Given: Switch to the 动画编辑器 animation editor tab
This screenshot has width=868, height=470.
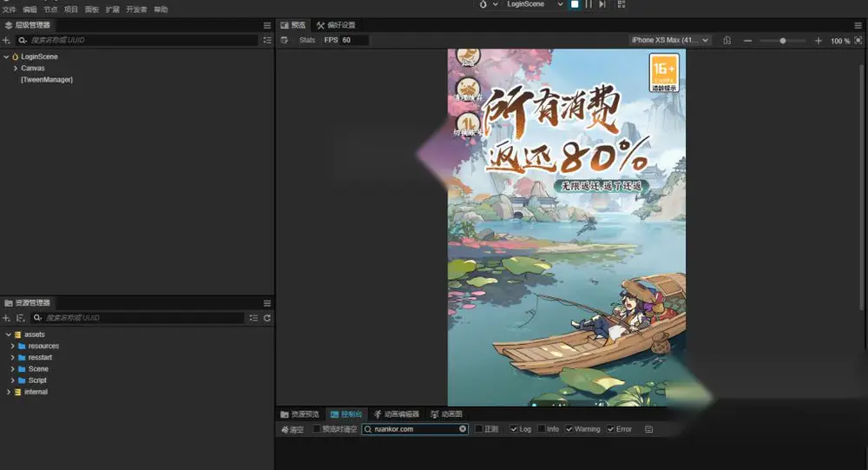Looking at the screenshot, I should 397,414.
